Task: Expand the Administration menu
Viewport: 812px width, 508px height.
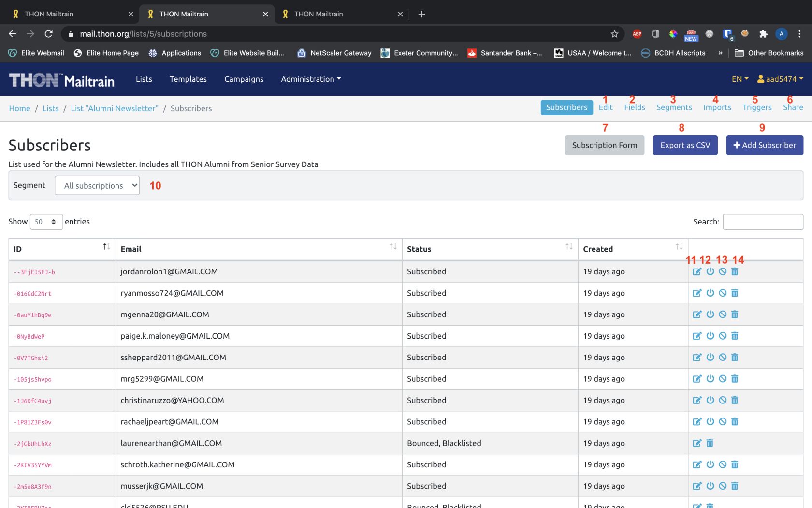Action: tap(311, 79)
